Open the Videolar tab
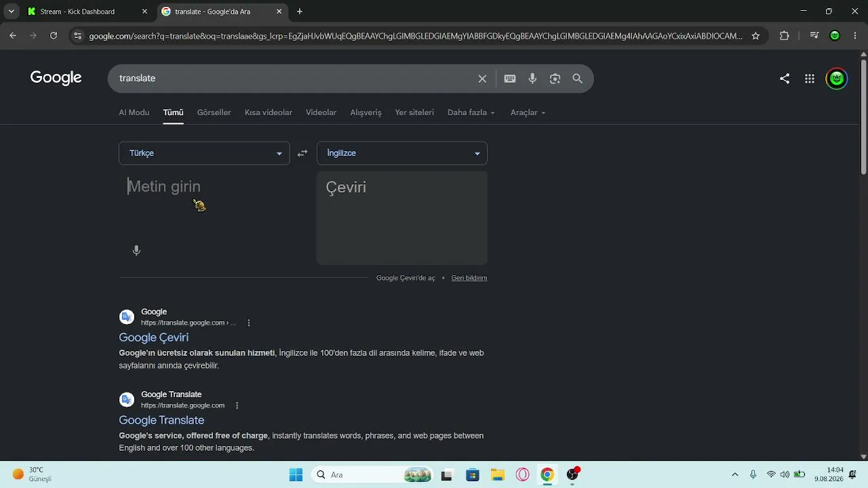Screen dimensions: 868x488 321,113
